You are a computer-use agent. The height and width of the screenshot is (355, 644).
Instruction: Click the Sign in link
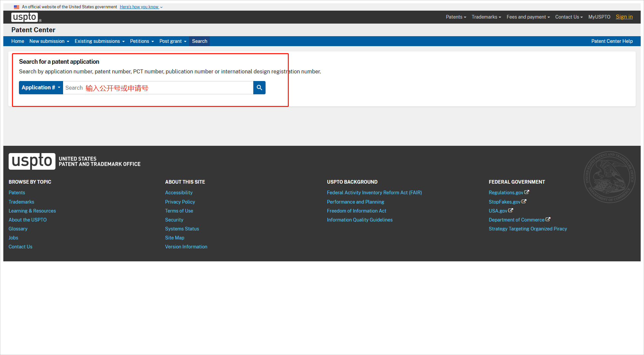624,17
